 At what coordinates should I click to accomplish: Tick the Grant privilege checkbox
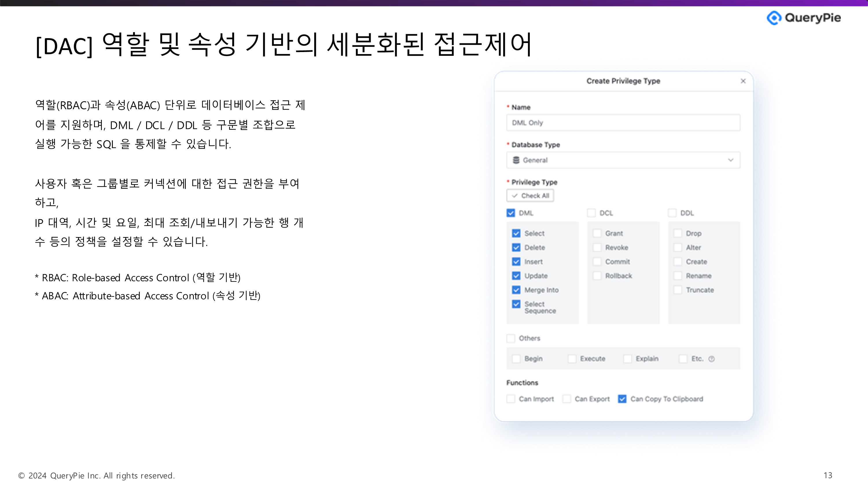[x=597, y=233]
